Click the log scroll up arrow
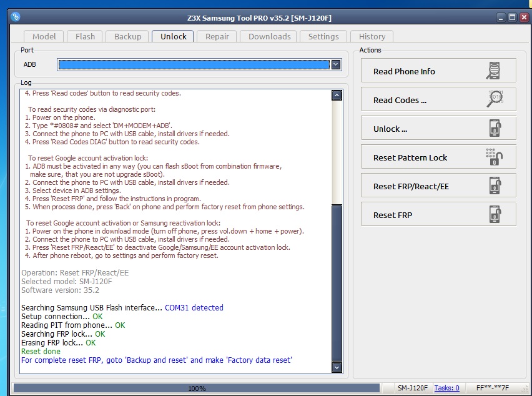The height and width of the screenshot is (396, 532). (x=337, y=96)
